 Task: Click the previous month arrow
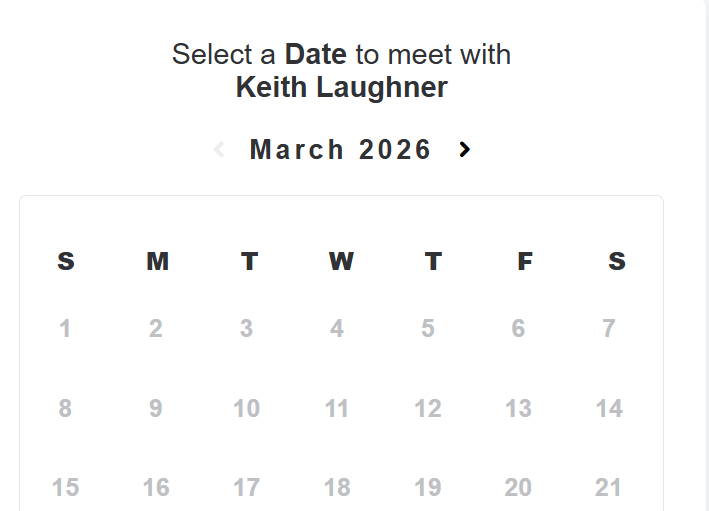[219, 150]
